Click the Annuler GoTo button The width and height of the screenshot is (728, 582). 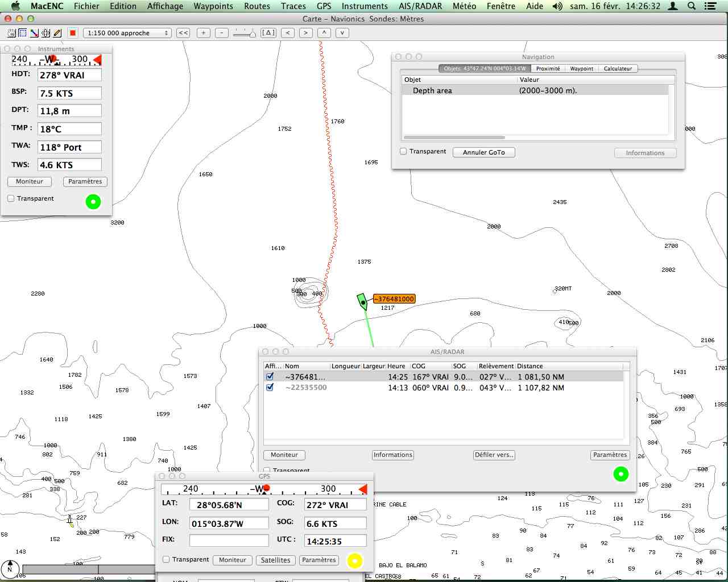coord(484,152)
